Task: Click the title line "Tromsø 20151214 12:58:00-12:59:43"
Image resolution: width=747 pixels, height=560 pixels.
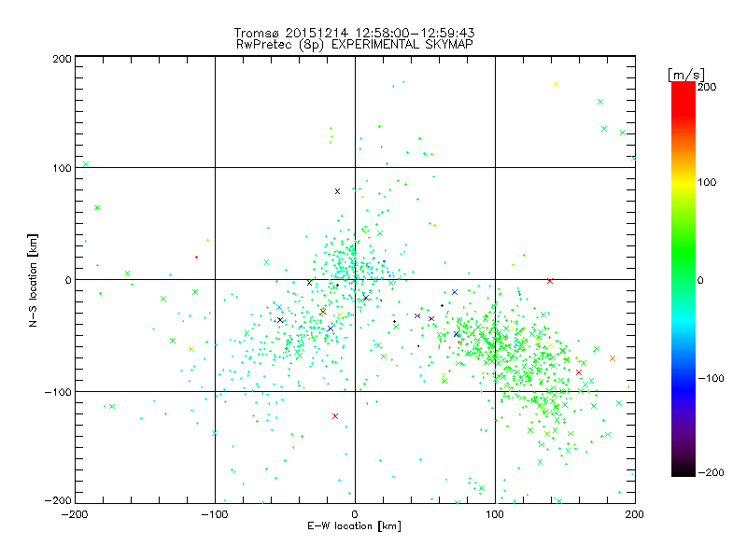Action: click(x=354, y=33)
